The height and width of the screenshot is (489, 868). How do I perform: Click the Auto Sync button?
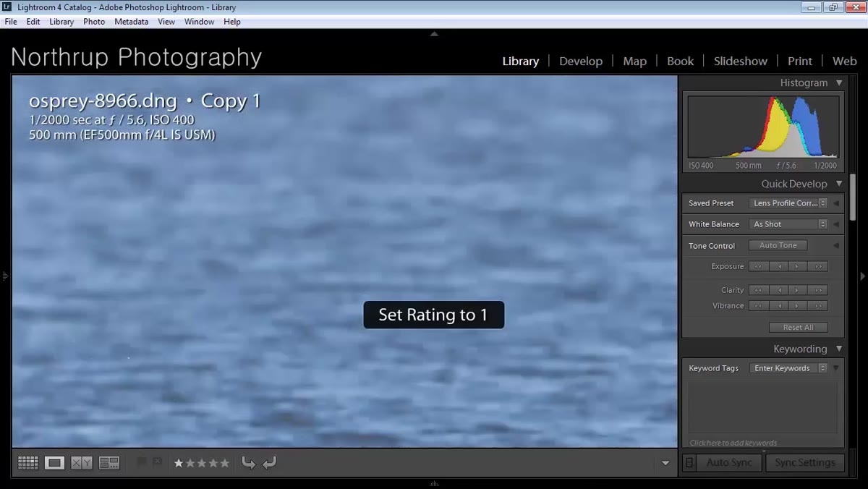729,462
